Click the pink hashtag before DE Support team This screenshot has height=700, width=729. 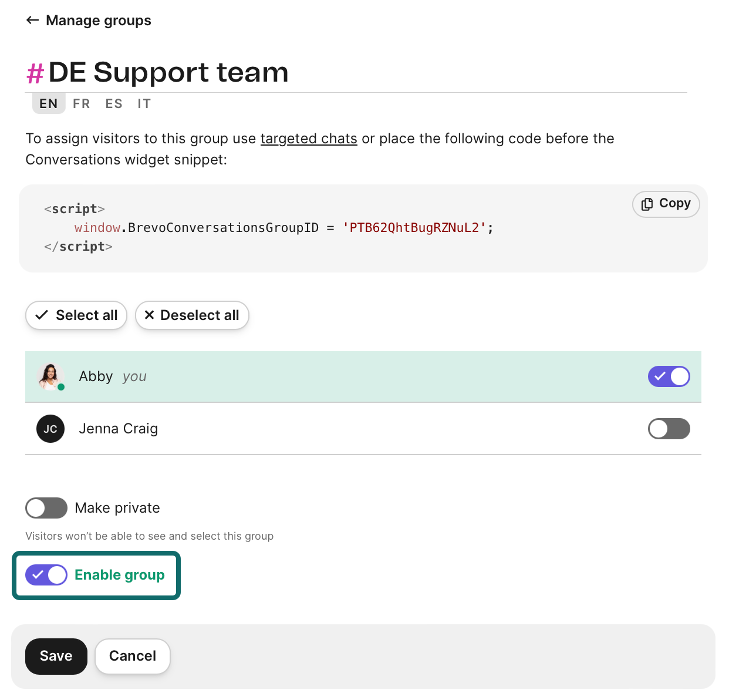click(35, 72)
